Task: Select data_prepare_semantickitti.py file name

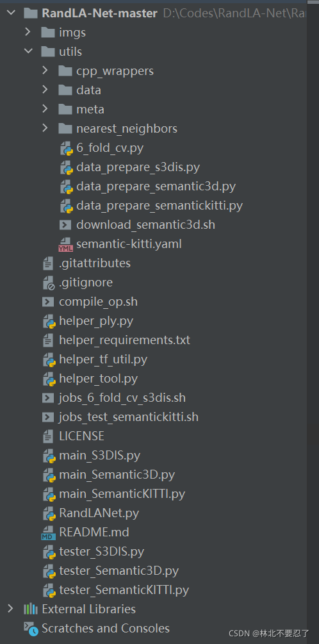Action: pos(159,206)
